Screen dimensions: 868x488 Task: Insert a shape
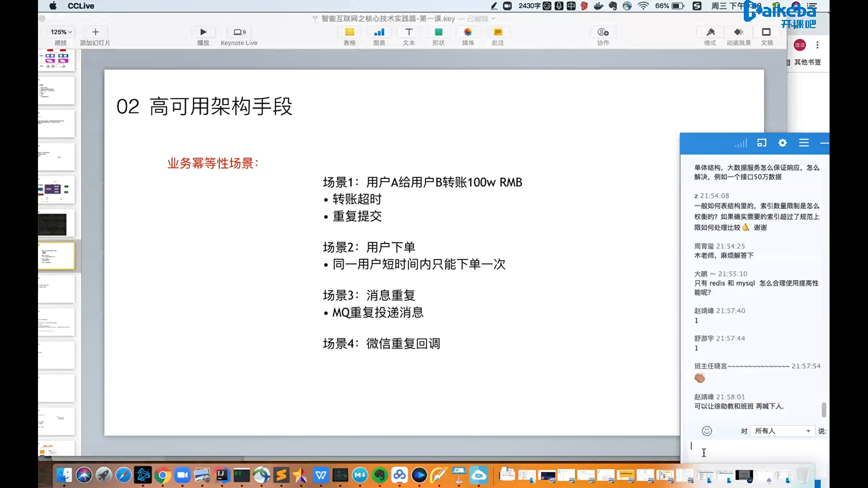click(x=438, y=33)
